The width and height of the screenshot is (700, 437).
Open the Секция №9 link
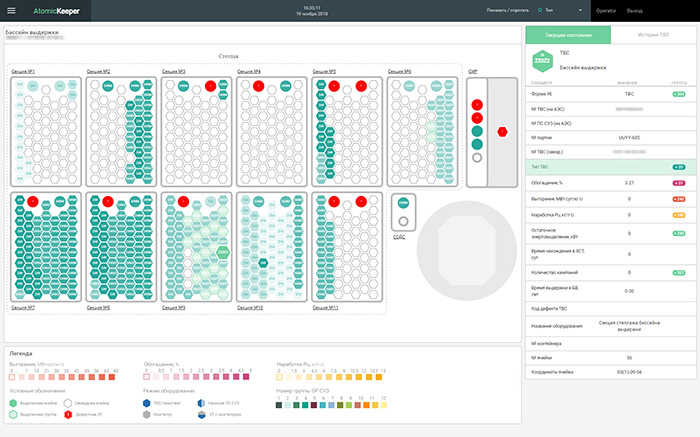pyautogui.click(x=174, y=308)
